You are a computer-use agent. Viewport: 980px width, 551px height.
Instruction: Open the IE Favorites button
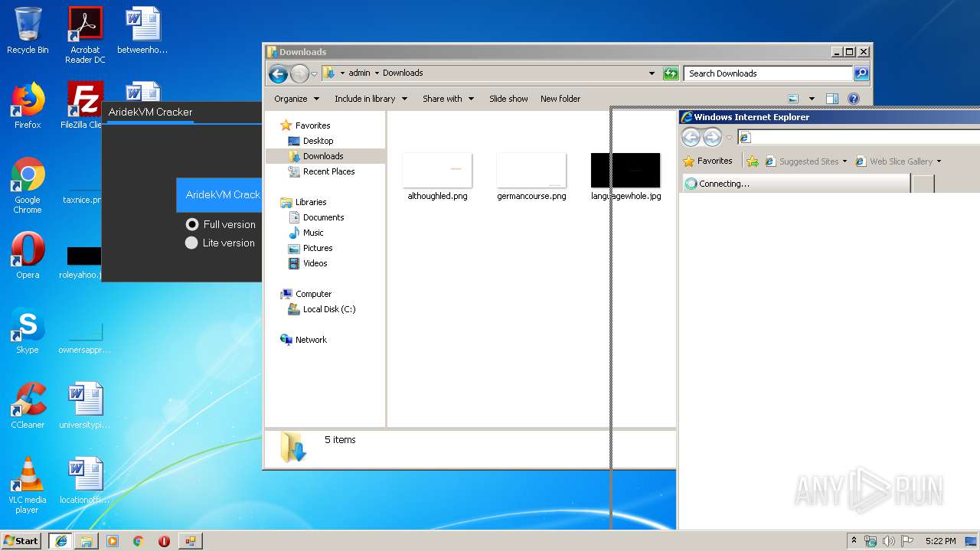[707, 161]
